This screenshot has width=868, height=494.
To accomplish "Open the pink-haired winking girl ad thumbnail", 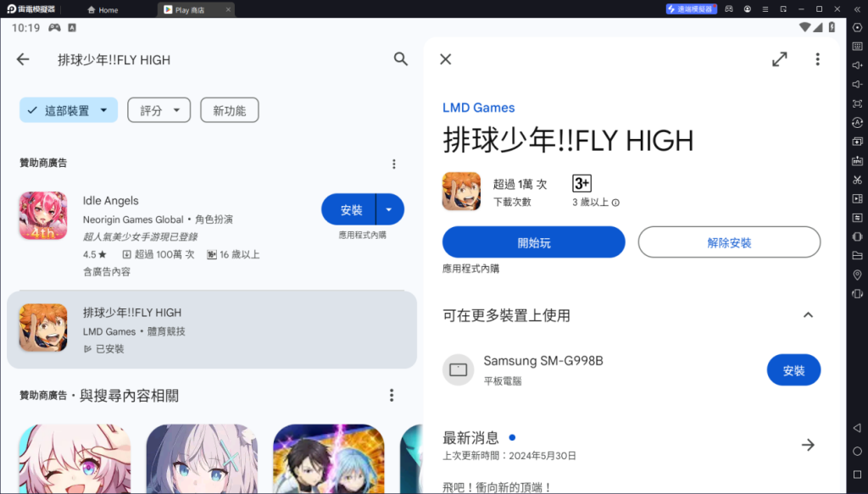I will pyautogui.click(x=75, y=459).
